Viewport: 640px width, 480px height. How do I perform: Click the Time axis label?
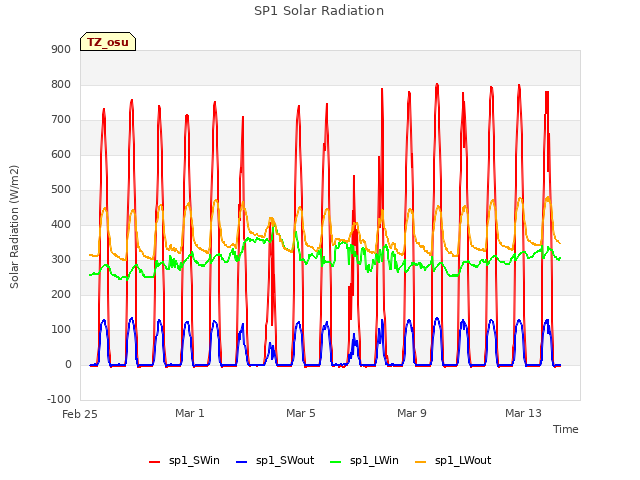566,429
